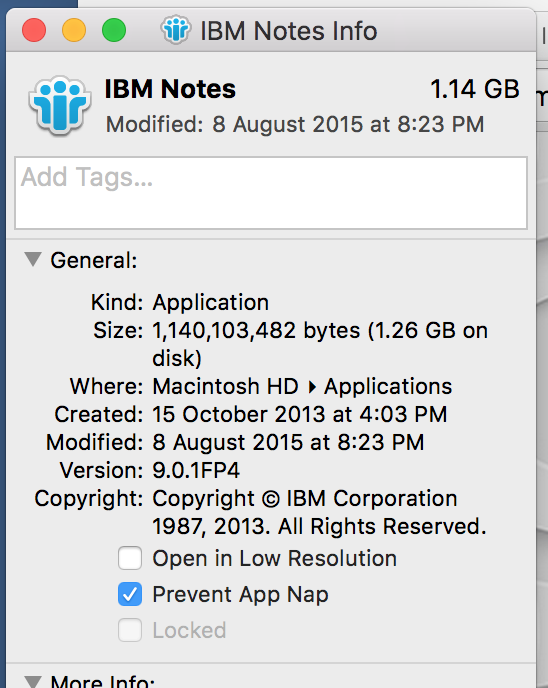Select the Modified value in General section

pyautogui.click(x=288, y=442)
